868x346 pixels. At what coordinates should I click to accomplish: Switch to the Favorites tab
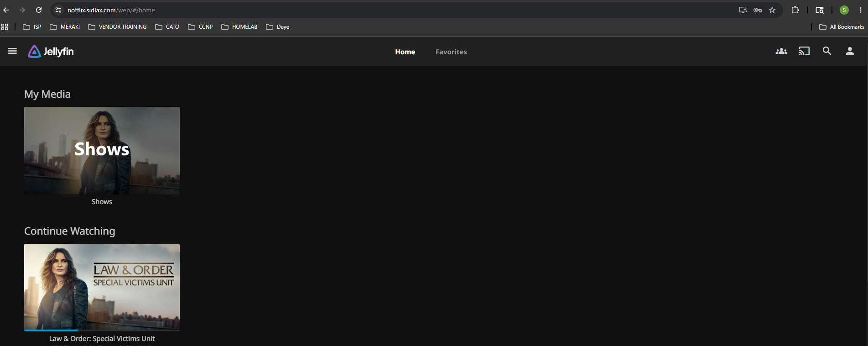pyautogui.click(x=451, y=52)
